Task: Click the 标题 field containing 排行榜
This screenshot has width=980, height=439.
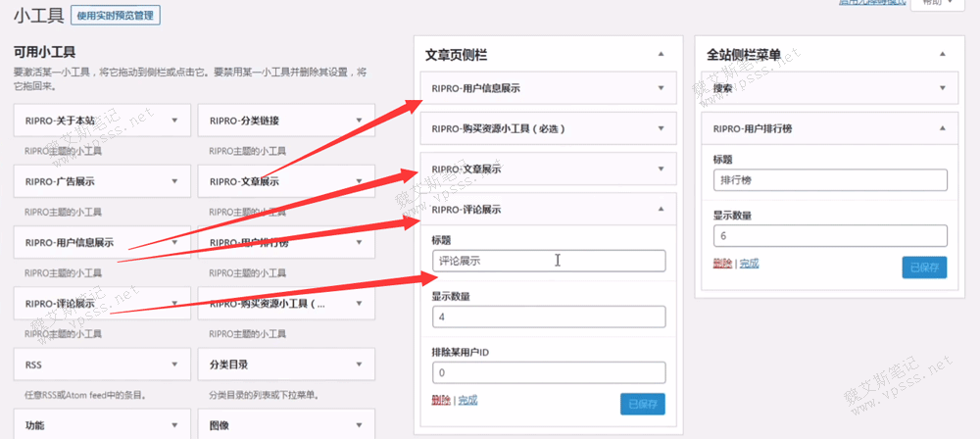Action: pyautogui.click(x=830, y=179)
